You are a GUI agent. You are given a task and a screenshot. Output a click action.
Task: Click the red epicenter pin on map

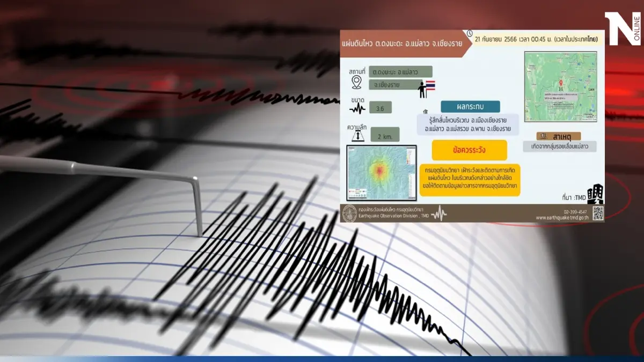(x=561, y=84)
